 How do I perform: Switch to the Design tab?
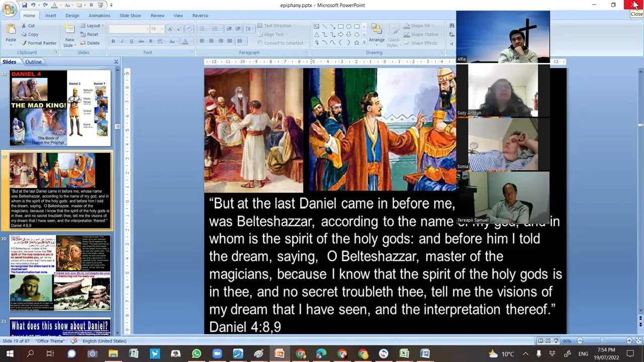pos(72,16)
